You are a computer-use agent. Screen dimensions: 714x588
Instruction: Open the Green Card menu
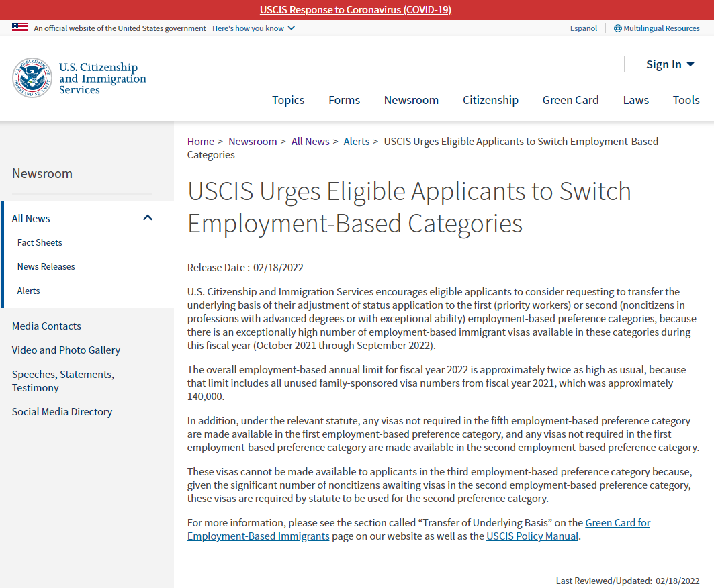[x=570, y=100]
